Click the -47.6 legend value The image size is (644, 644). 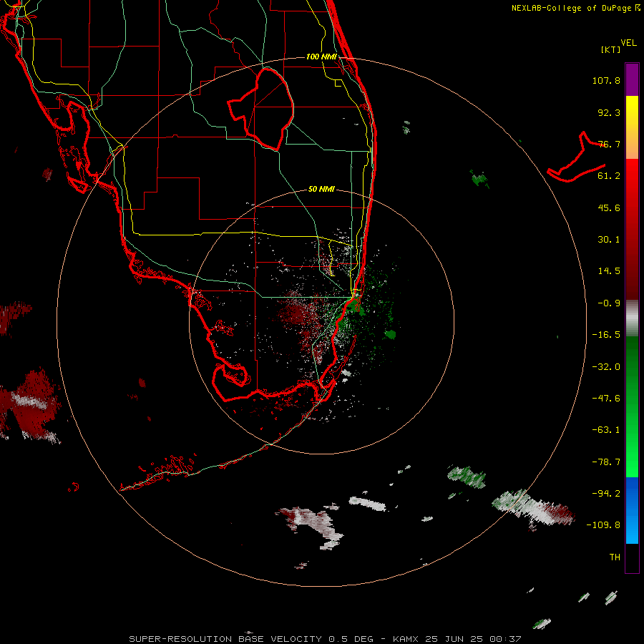pos(606,399)
